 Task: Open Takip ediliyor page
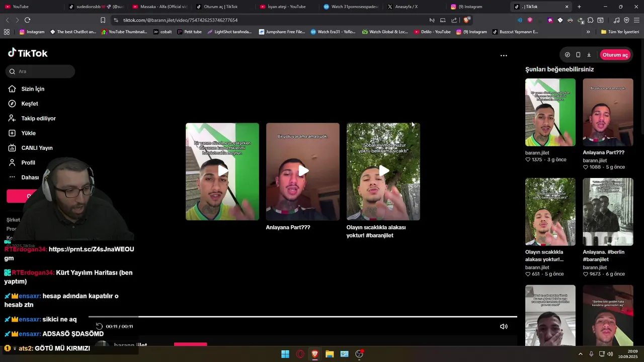point(32,119)
